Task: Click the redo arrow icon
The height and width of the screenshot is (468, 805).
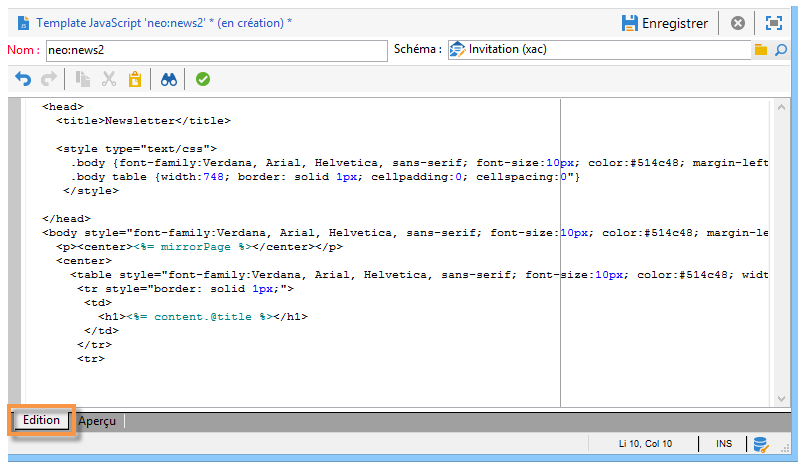Action: click(x=49, y=80)
